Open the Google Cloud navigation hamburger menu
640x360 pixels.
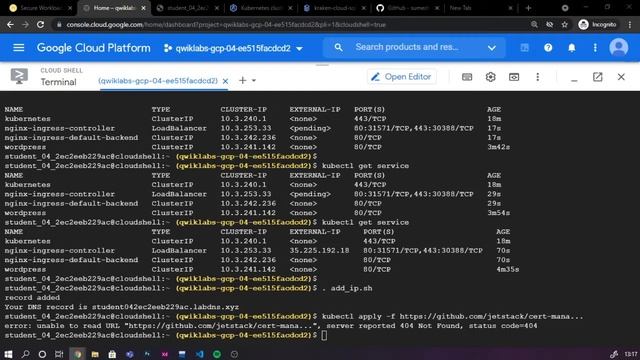pyautogui.click(x=19, y=48)
